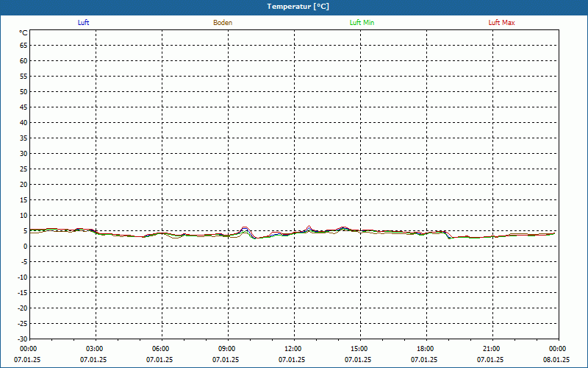
Task: Click the 06:00 time axis label
Action: pos(161,349)
